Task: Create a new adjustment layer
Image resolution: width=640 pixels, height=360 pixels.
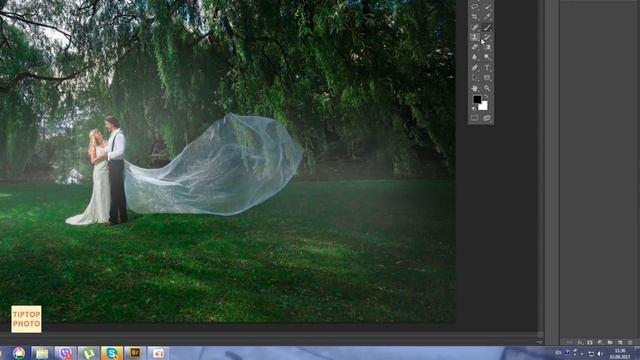Action: pyautogui.click(x=600, y=342)
